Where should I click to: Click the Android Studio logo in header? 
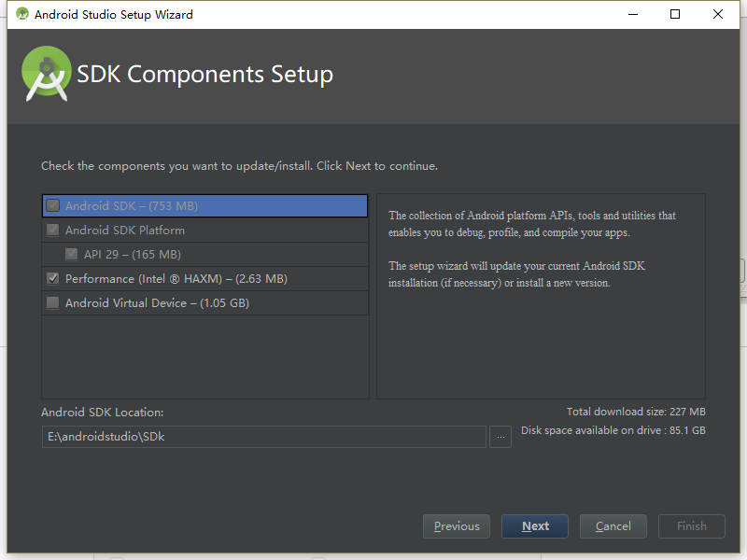point(46,74)
